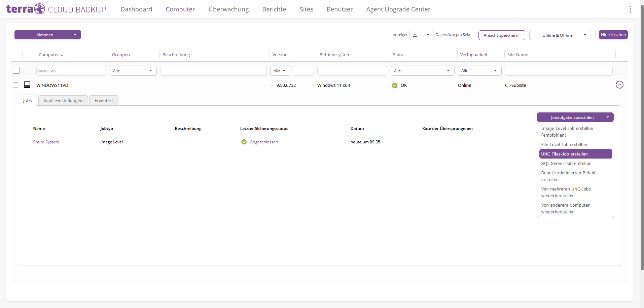Tick the select-all computers checkbox
Screen dimensions: 644x308
(16, 70)
